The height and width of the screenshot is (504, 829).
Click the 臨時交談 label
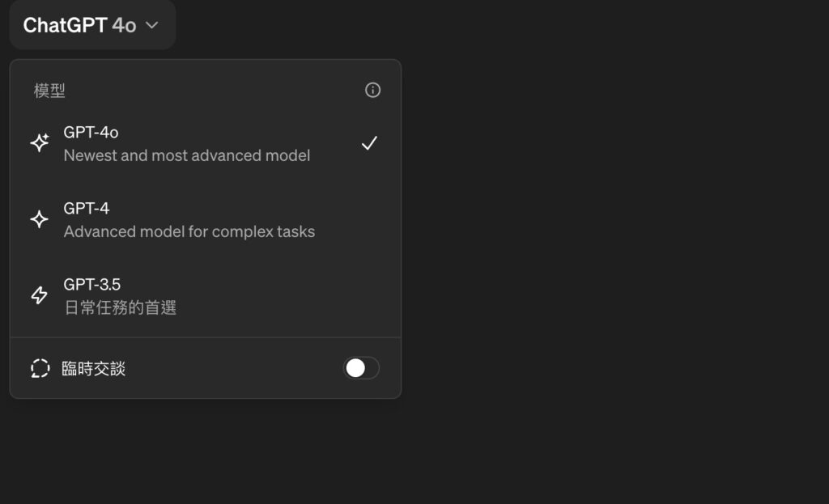click(x=94, y=368)
